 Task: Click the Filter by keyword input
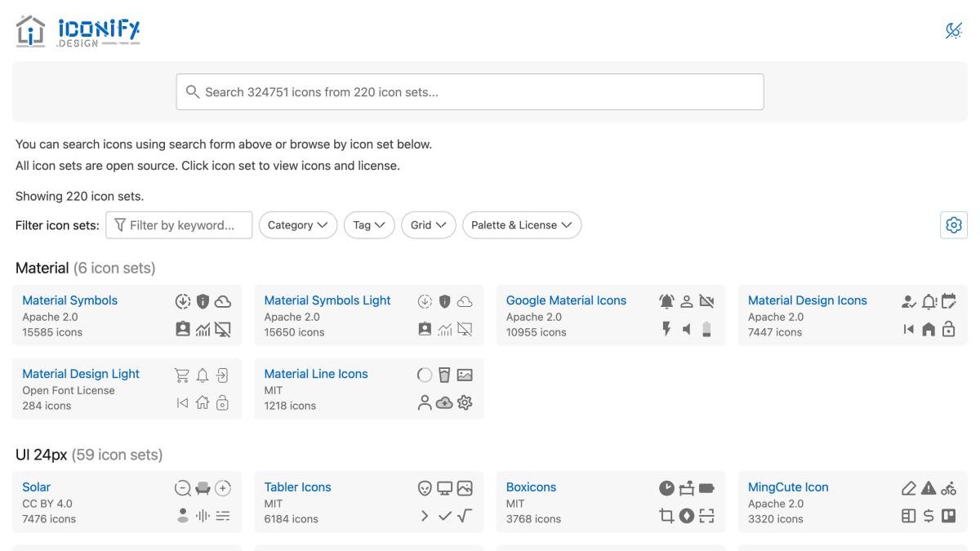[179, 225]
